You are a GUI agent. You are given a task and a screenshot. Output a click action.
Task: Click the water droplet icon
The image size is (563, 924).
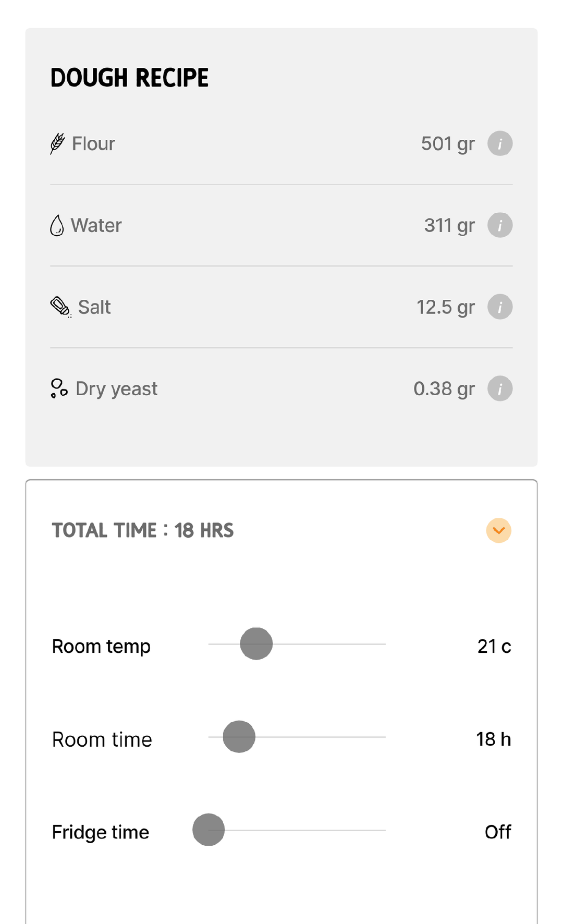click(57, 225)
